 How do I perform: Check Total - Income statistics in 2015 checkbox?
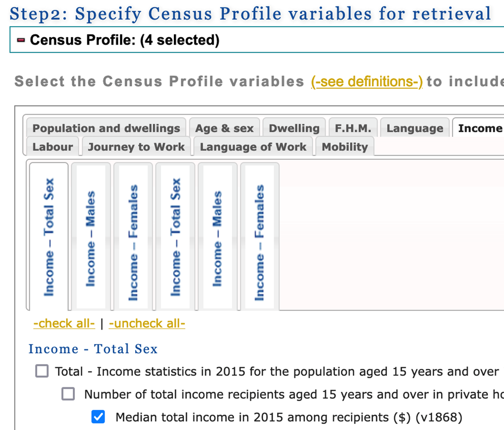[42, 371]
